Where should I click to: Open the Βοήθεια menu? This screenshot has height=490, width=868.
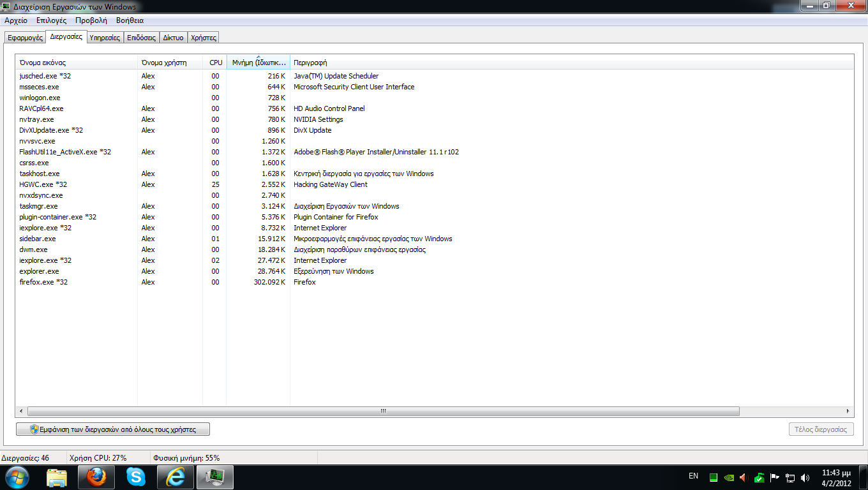(x=130, y=20)
